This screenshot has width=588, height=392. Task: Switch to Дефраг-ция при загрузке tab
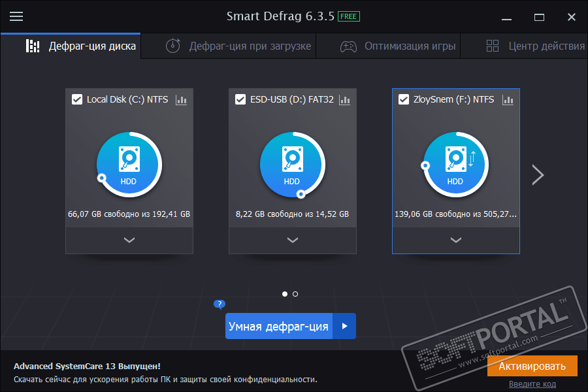click(229, 46)
